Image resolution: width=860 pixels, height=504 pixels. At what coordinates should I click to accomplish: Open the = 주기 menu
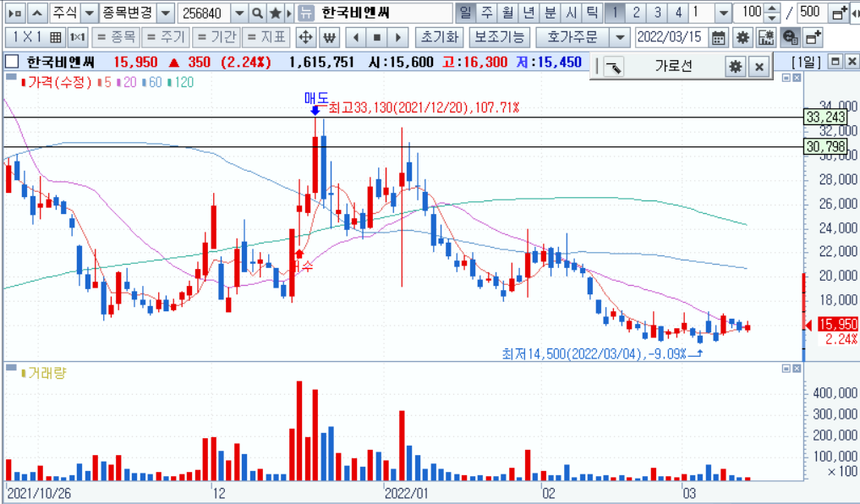167,37
